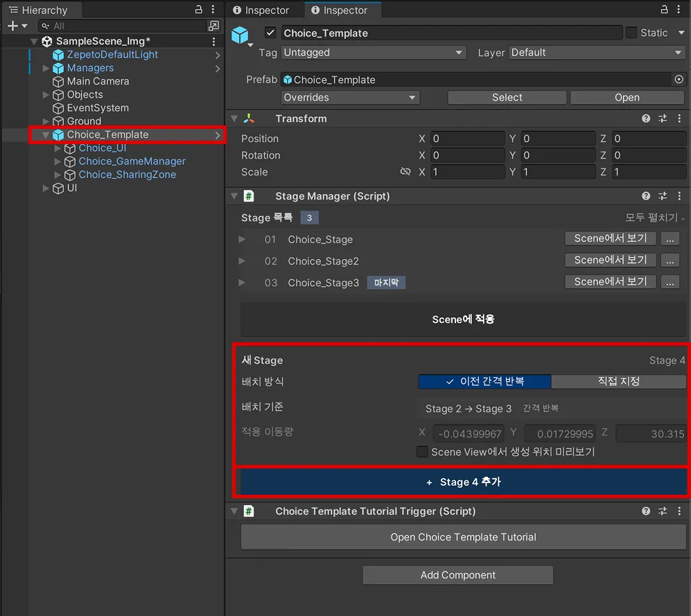Click the Prefab object picker circle icon
The image size is (691, 616).
679,79
